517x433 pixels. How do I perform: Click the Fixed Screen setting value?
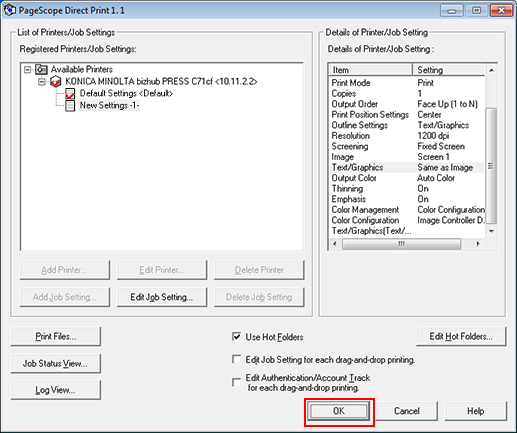441,146
